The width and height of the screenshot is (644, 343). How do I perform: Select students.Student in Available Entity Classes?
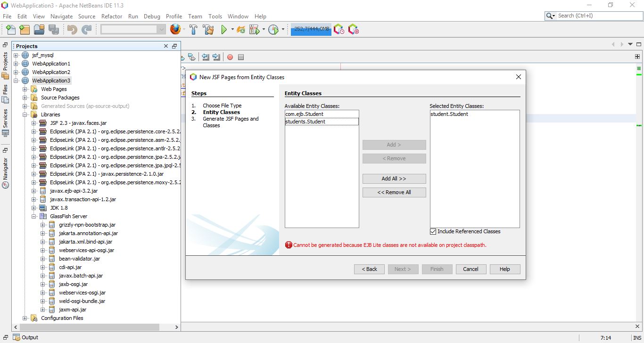click(x=322, y=122)
